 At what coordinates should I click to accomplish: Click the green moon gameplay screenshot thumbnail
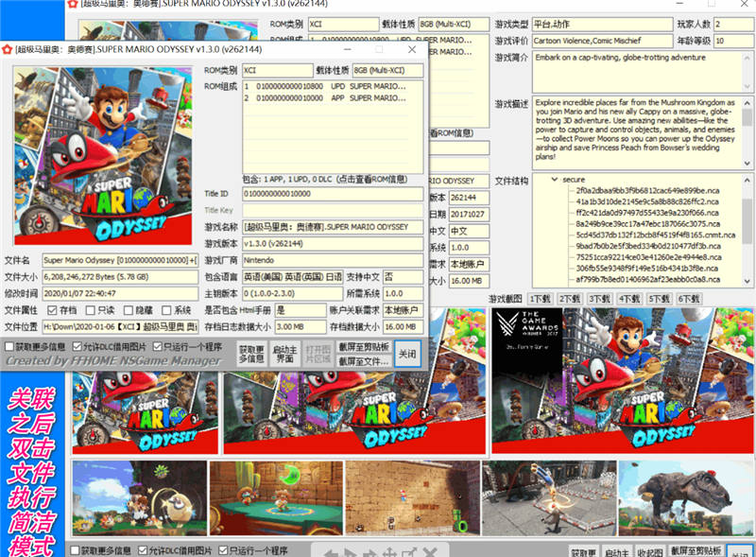click(x=276, y=498)
